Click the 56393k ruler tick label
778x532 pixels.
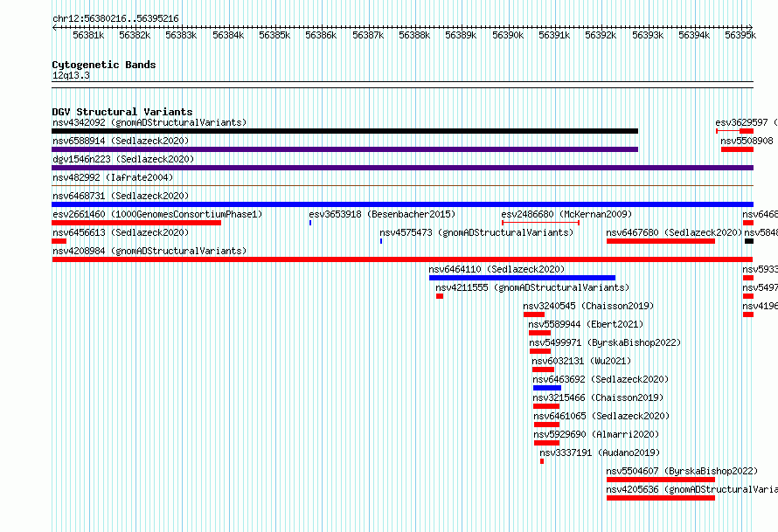[x=648, y=35]
